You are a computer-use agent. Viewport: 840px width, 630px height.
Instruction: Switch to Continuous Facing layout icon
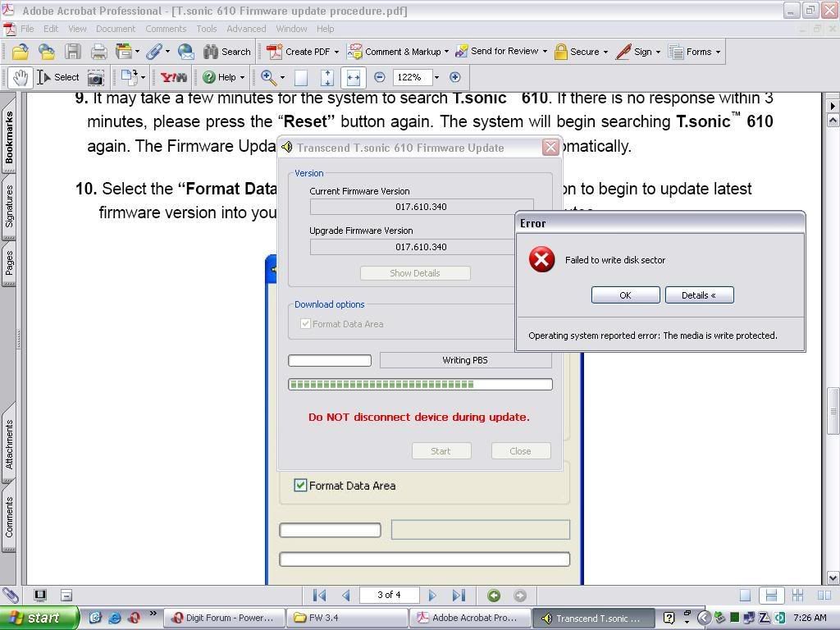pyautogui.click(x=797, y=596)
